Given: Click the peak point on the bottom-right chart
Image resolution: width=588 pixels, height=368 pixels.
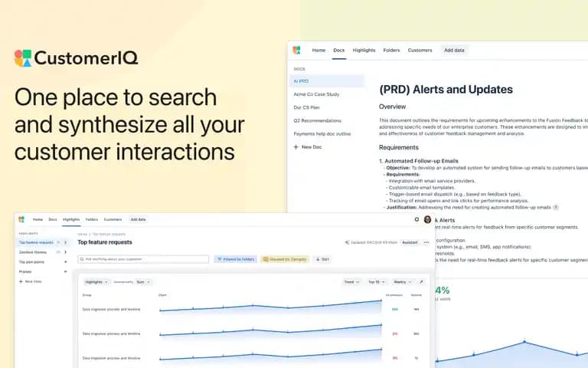Looking at the screenshot, I should [x=524, y=342].
